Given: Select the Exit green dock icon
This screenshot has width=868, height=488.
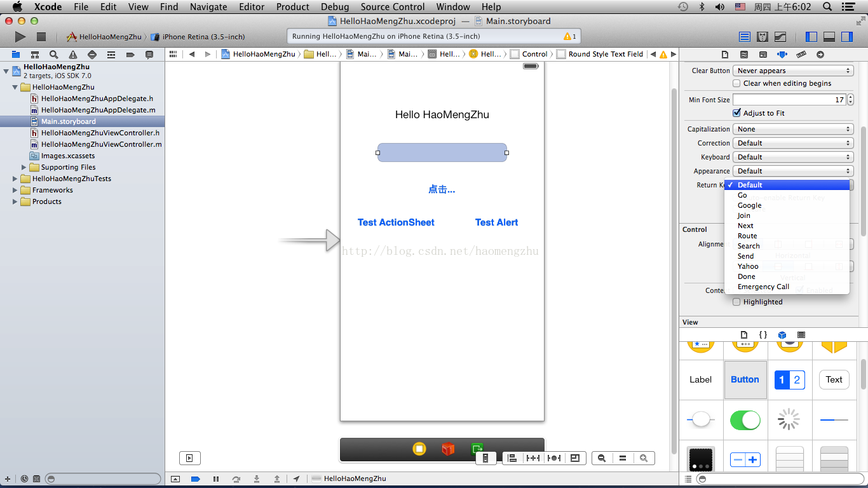Looking at the screenshot, I should (477, 449).
